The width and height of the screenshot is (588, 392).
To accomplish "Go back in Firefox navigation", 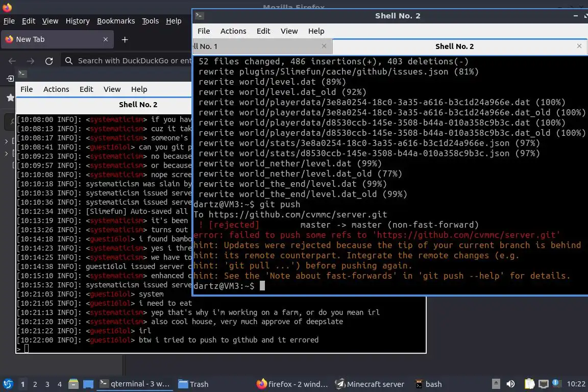I will point(12,61).
